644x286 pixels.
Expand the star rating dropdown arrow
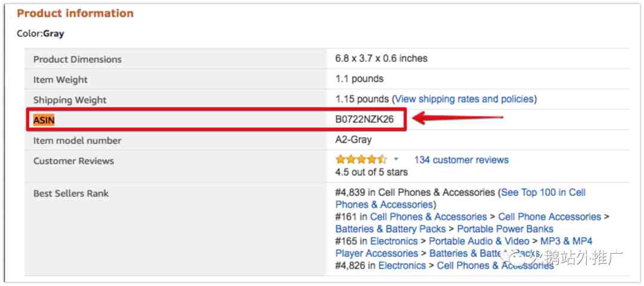(x=396, y=159)
